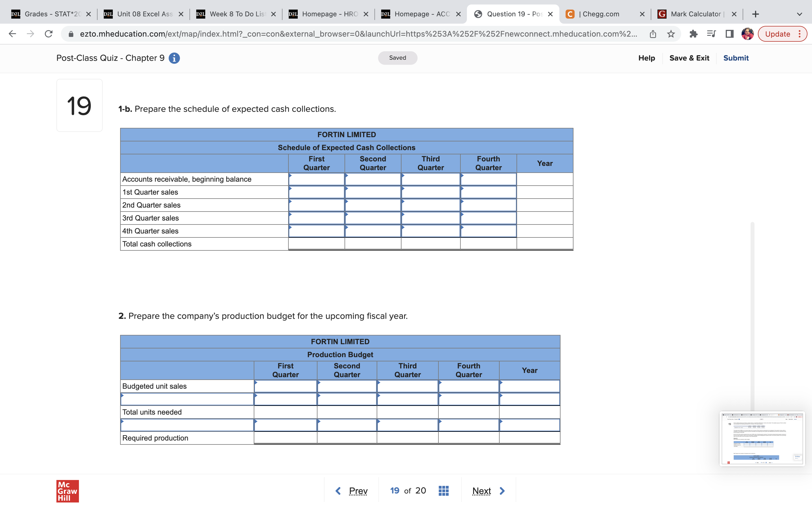This screenshot has height=507, width=812.
Task: Open blank label dropdown below Budgeted unit sales
Action: (x=187, y=399)
